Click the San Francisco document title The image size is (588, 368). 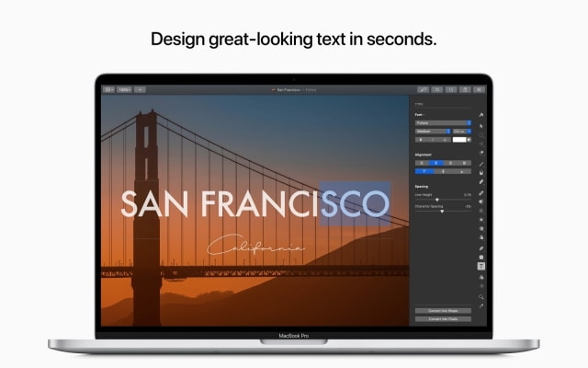[288, 90]
